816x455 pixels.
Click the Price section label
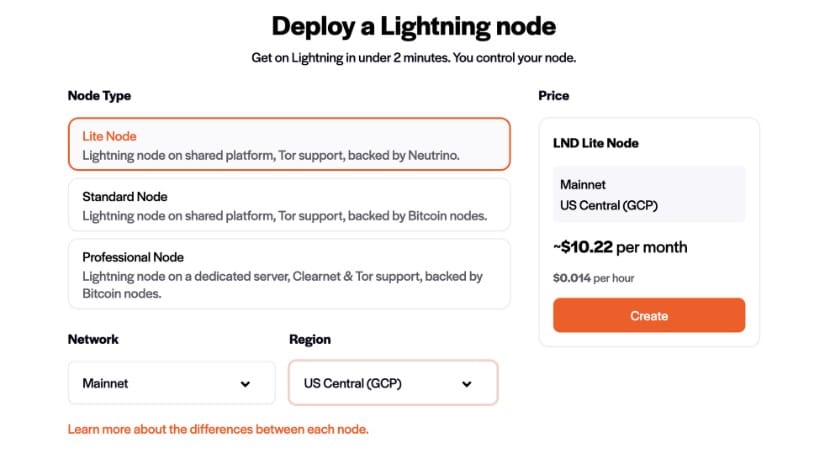pos(553,96)
